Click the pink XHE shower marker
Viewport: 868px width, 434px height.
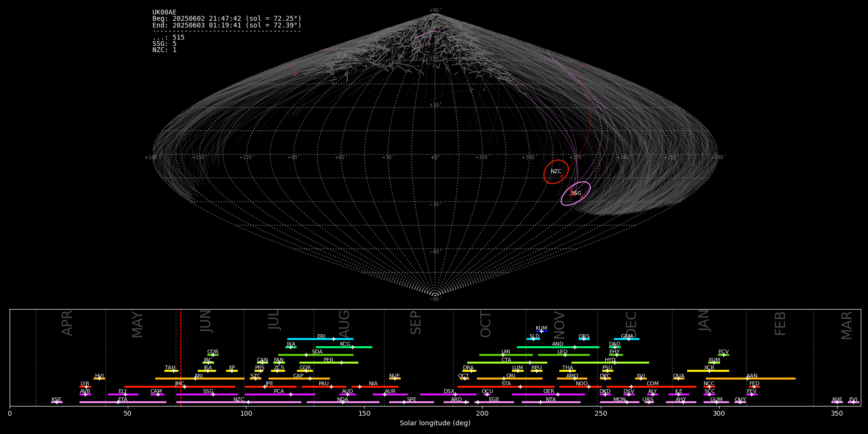[x=837, y=402]
